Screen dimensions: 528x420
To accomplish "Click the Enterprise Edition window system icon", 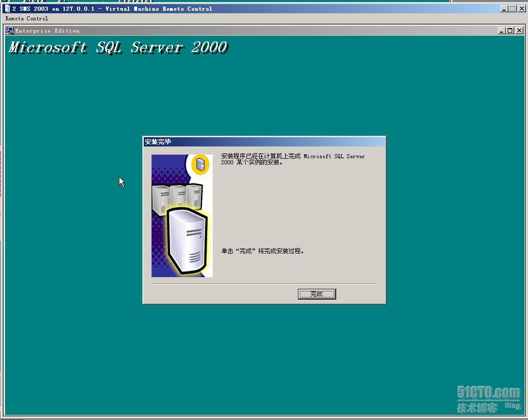I will coord(10,31).
